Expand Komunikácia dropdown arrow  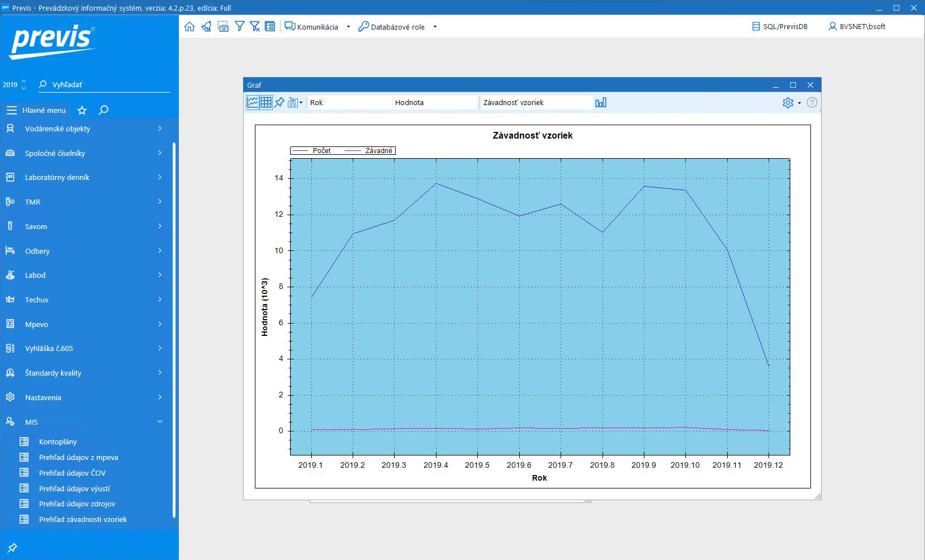pos(348,27)
